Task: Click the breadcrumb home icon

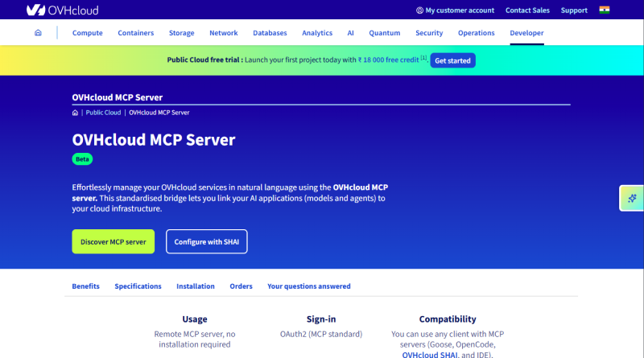Action: [x=75, y=113]
